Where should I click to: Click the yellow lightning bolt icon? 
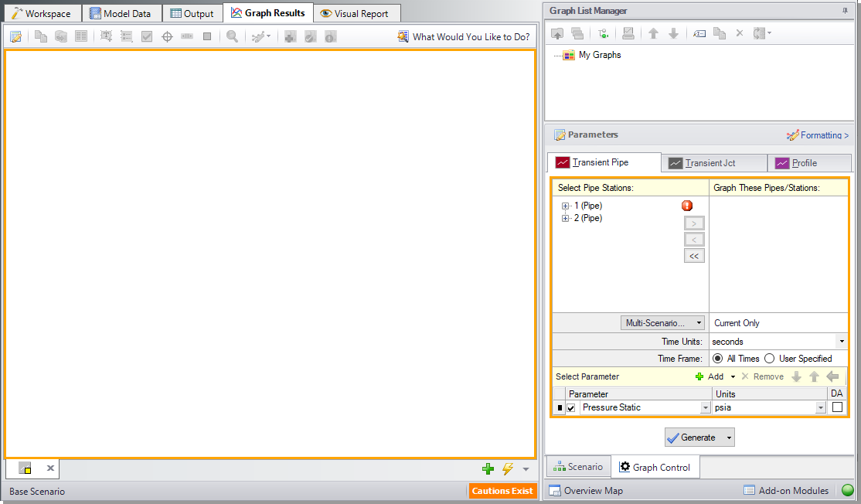click(508, 468)
